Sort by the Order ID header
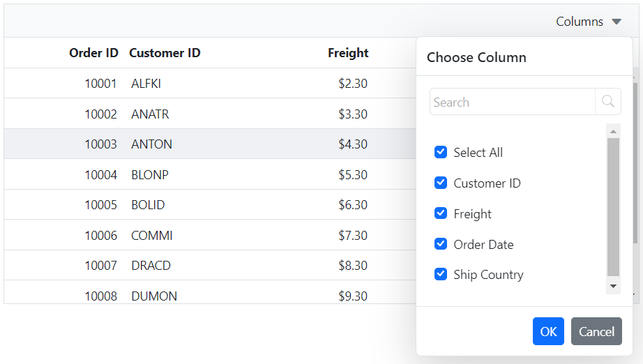Image resolution: width=643 pixels, height=364 pixels. point(93,53)
